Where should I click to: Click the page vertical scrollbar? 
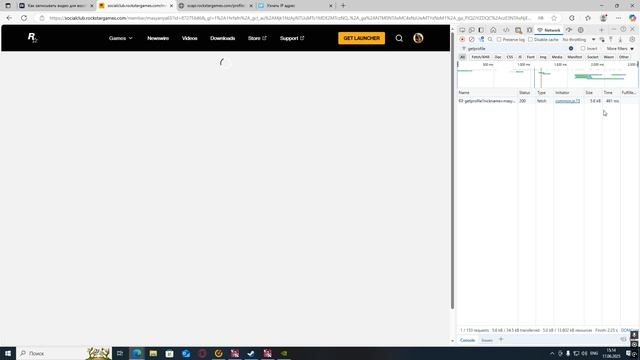coord(452,171)
